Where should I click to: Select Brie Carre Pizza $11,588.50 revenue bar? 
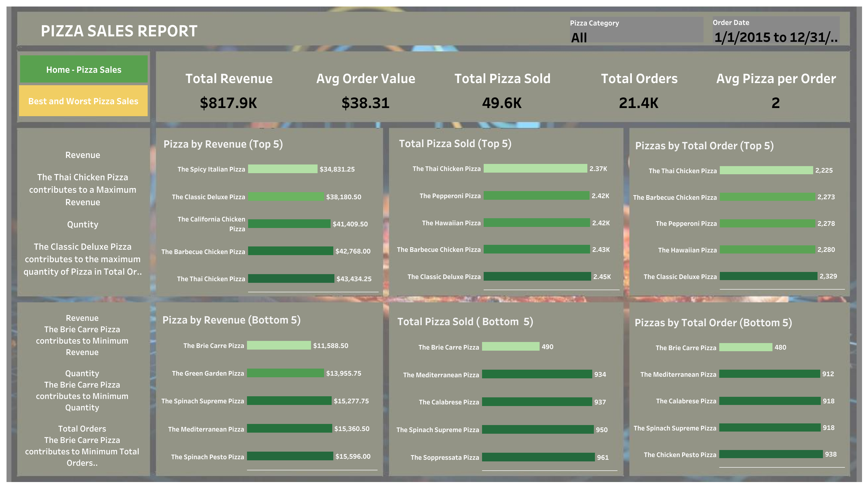pos(279,346)
